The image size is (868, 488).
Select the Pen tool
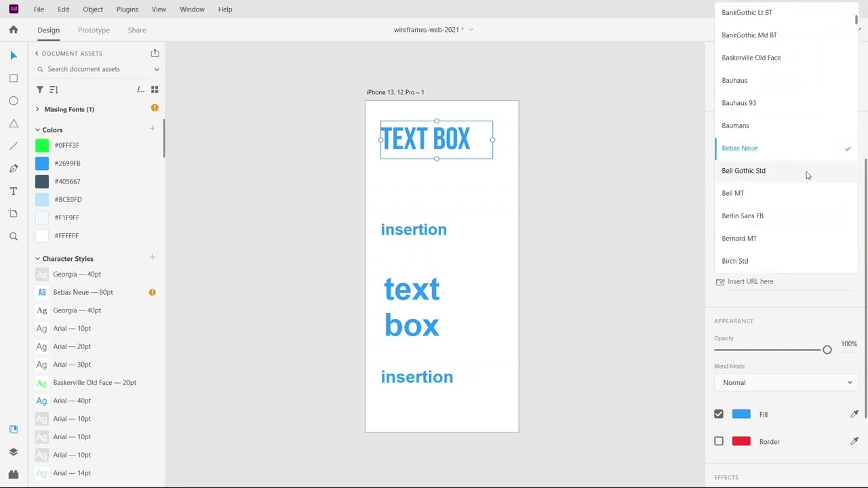tap(14, 167)
